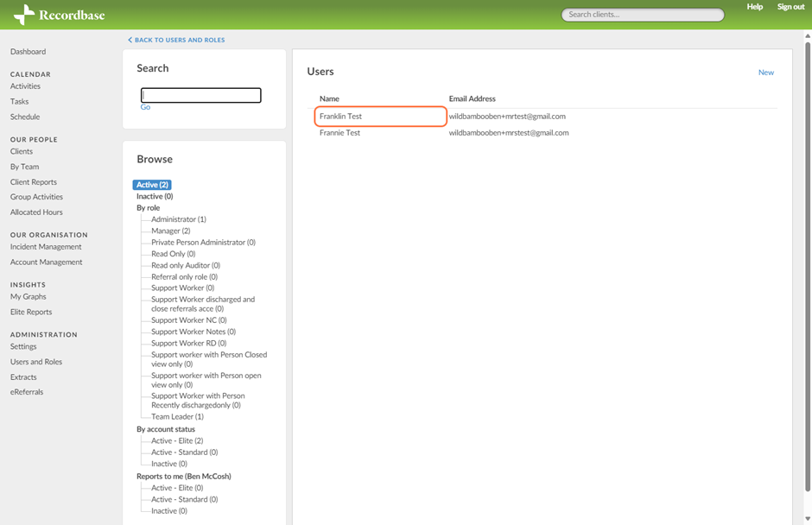The height and width of the screenshot is (525, 812).
Task: Click inside the Search clients field
Action: coord(642,15)
